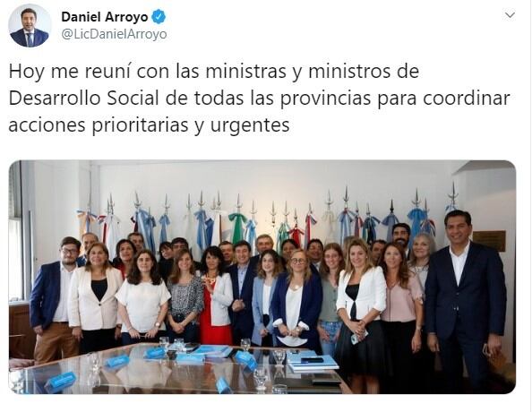Click the green and white flag in photo
This screenshot has height=412, width=532.
[237, 226]
